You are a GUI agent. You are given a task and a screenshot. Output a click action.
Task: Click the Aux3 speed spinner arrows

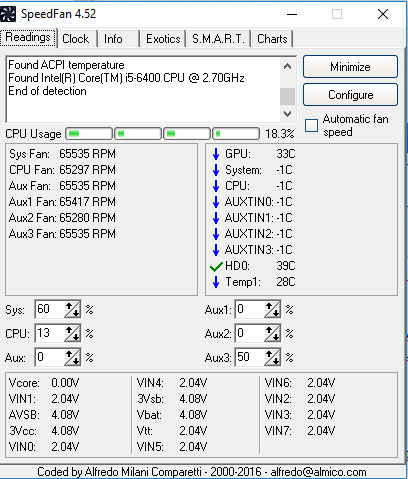coord(272,357)
